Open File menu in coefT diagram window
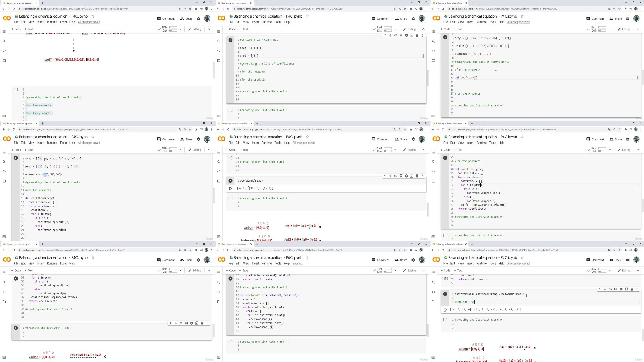This screenshot has width=644, height=362. (16, 22)
